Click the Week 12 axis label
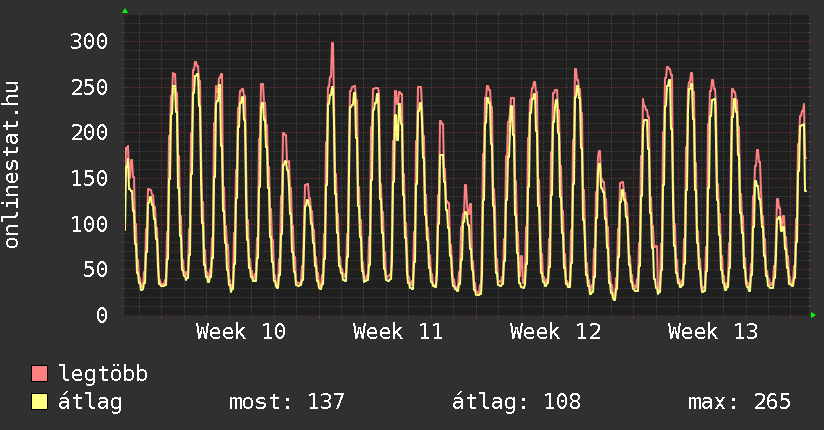 click(x=555, y=332)
